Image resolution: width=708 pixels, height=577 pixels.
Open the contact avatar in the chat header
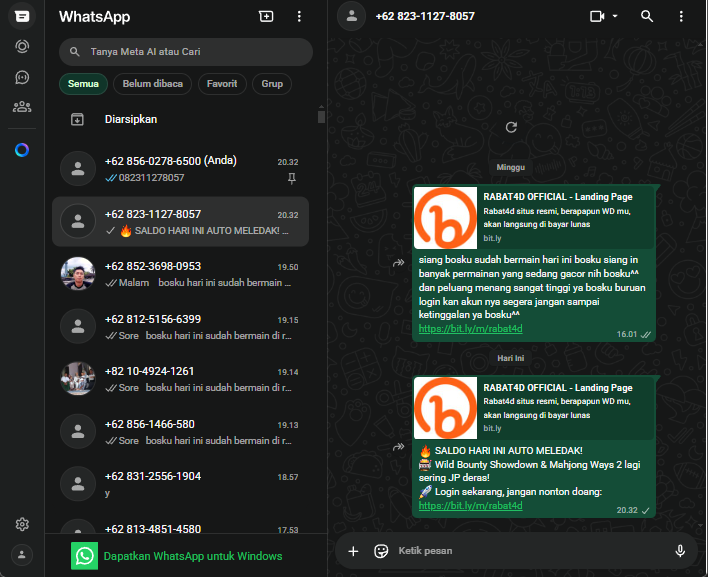[x=351, y=16]
